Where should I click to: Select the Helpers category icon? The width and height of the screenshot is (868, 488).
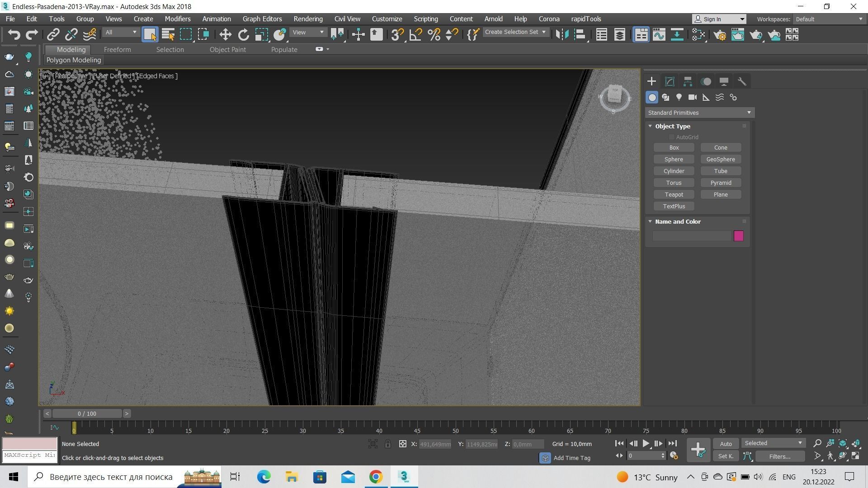pyautogui.click(x=706, y=97)
